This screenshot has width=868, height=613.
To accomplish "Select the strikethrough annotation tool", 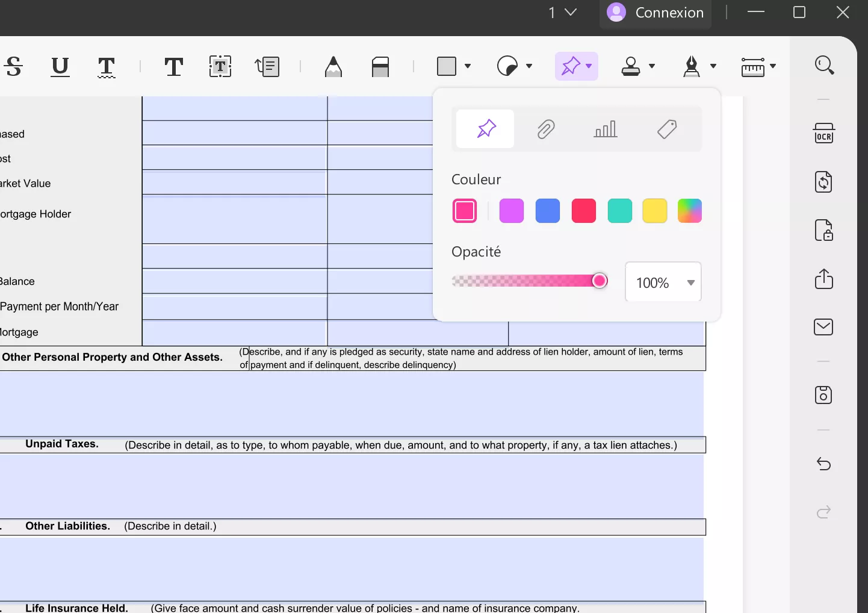I will [13, 67].
